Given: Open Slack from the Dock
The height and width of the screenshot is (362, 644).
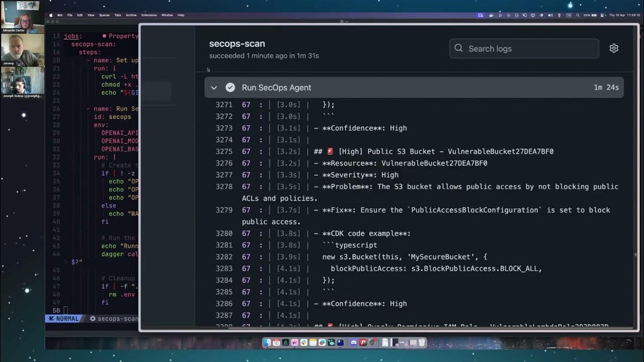Looking at the screenshot, I should (x=303, y=342).
